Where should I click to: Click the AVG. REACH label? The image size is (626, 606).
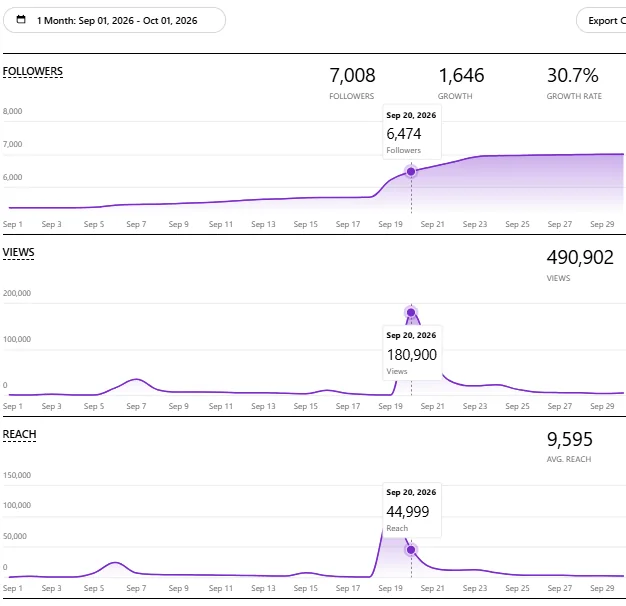coord(569,459)
